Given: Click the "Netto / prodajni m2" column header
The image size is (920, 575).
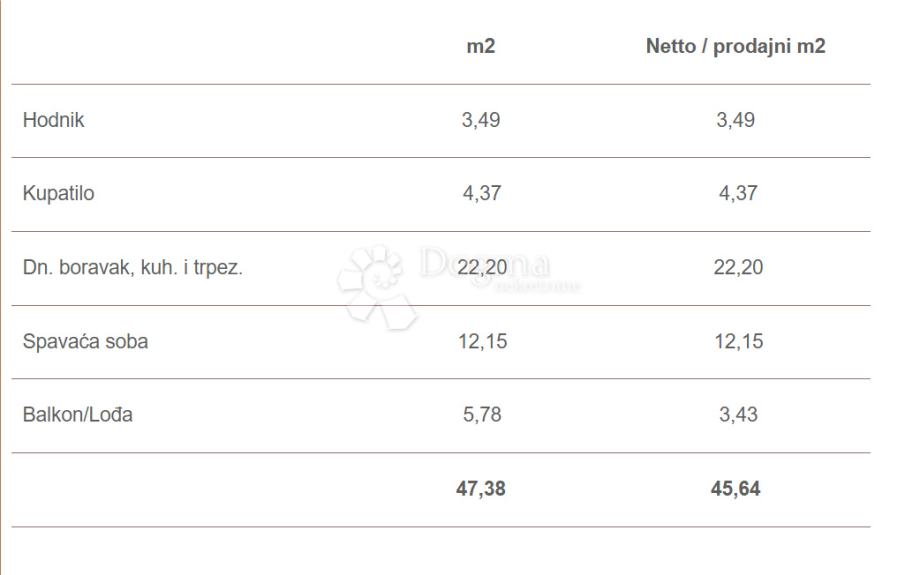Looking at the screenshot, I should pos(735,47).
